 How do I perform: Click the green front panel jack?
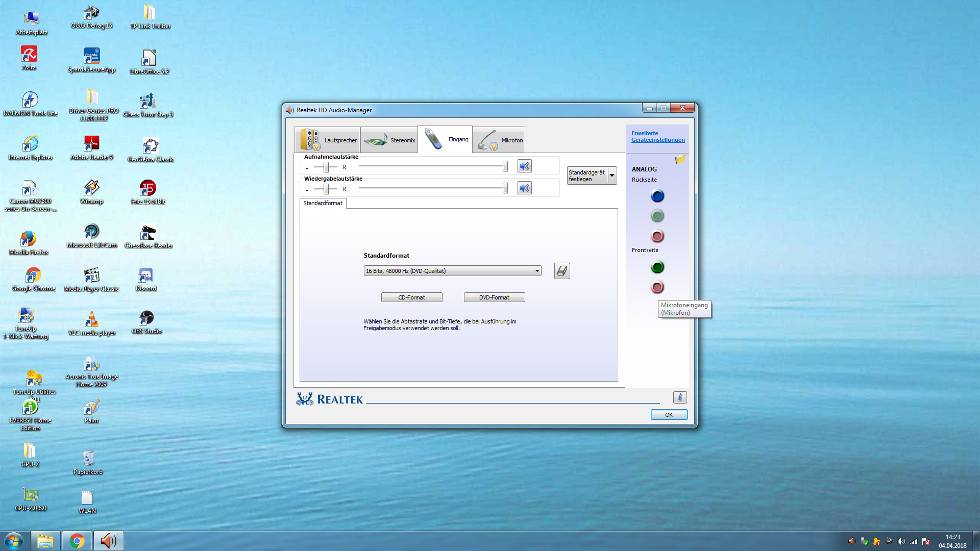(x=657, y=267)
